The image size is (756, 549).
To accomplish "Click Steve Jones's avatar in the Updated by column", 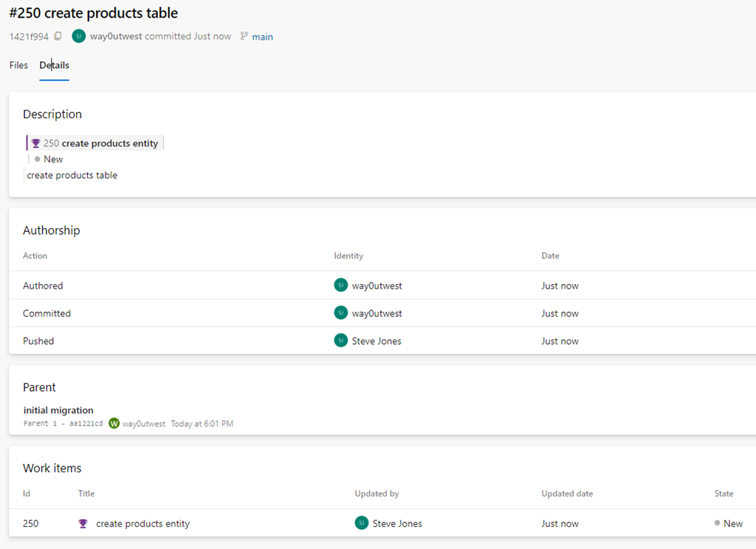I will coord(361,523).
